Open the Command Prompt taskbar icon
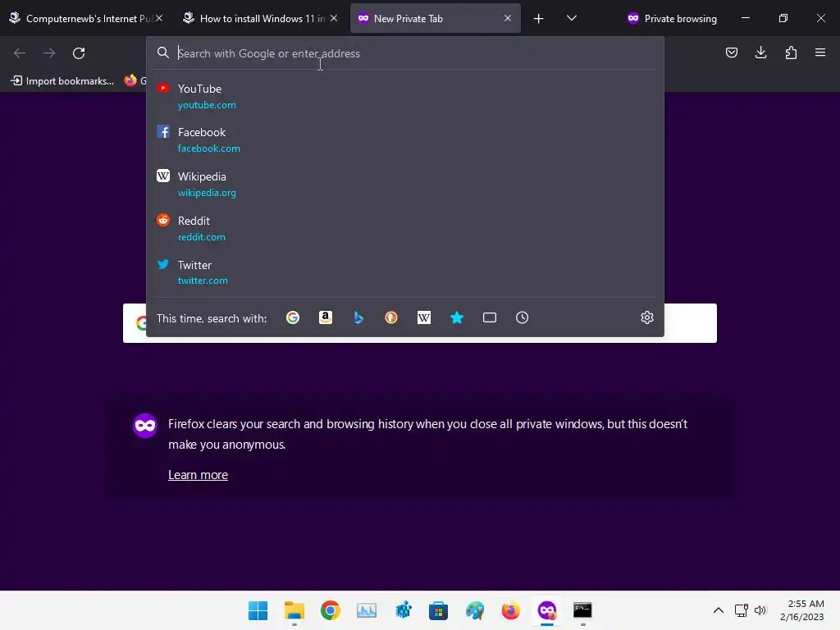Screen dimensions: 840x630 (582, 610)
